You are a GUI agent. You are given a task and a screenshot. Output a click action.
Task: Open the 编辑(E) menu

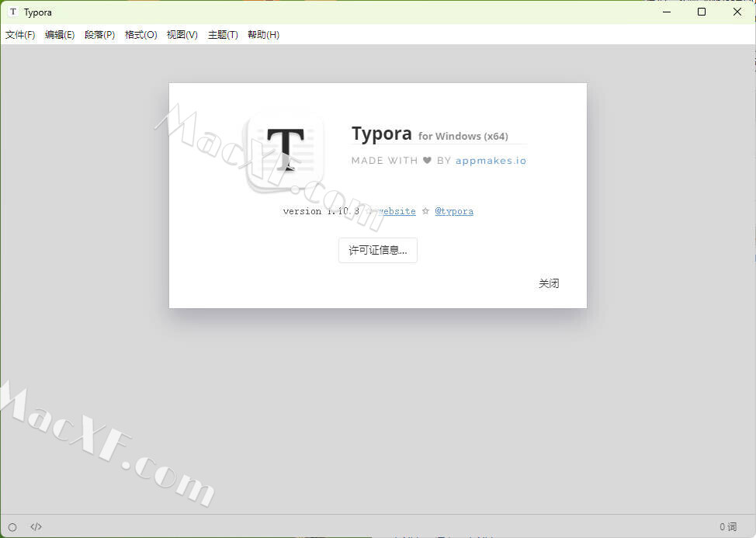click(60, 35)
